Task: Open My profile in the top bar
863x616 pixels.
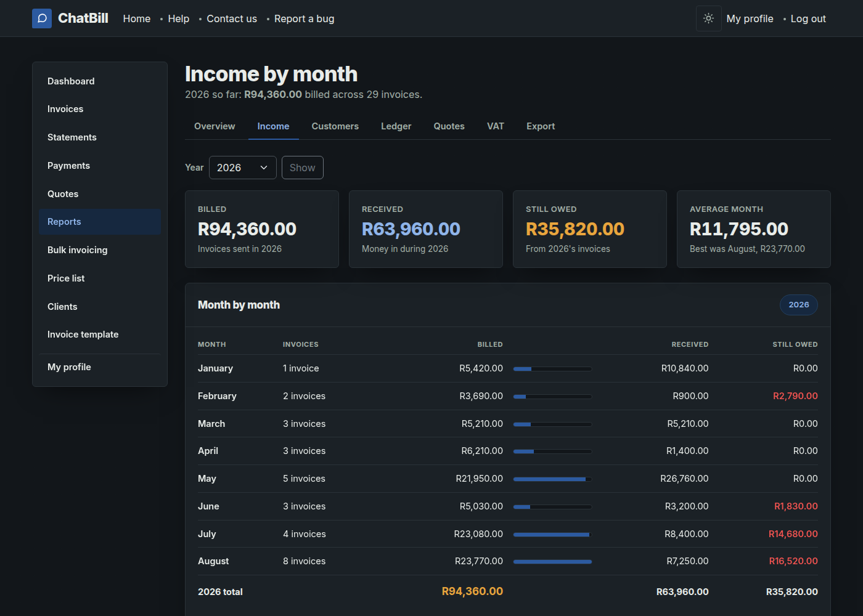Action: click(750, 18)
